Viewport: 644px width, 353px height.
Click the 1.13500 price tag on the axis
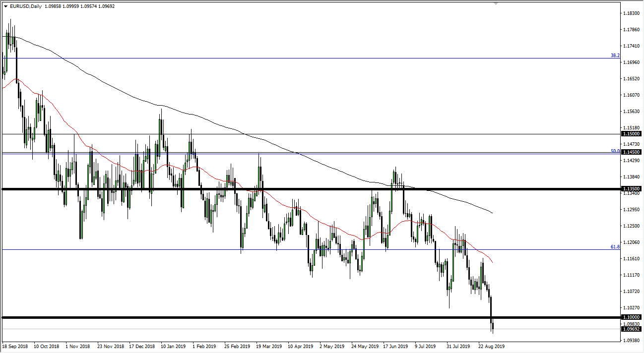coord(631,188)
